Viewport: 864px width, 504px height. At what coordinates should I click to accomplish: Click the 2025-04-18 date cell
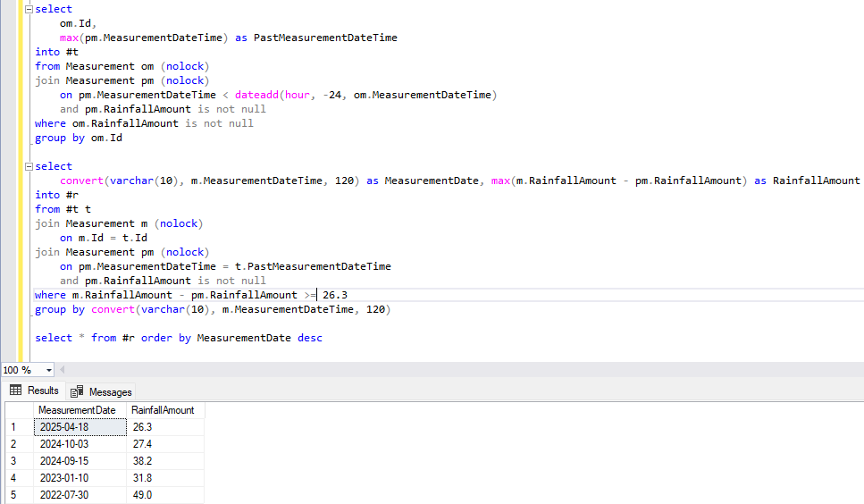(79, 427)
